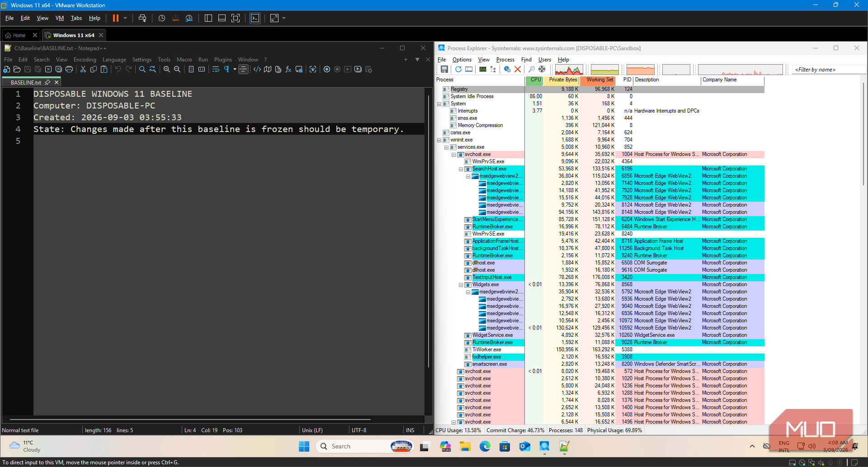The height and width of the screenshot is (467, 868).
Task: Open the commit history graph in Process Explorer
Action: [x=604, y=70]
